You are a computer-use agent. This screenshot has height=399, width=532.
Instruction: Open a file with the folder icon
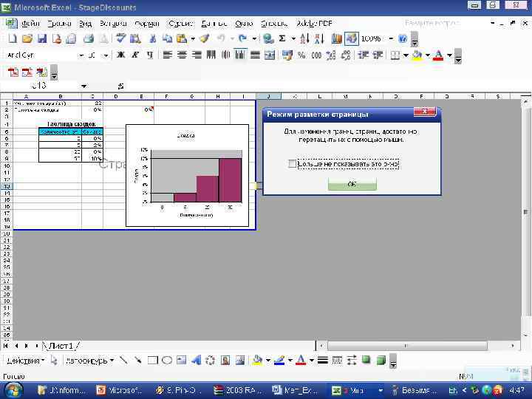[27, 38]
